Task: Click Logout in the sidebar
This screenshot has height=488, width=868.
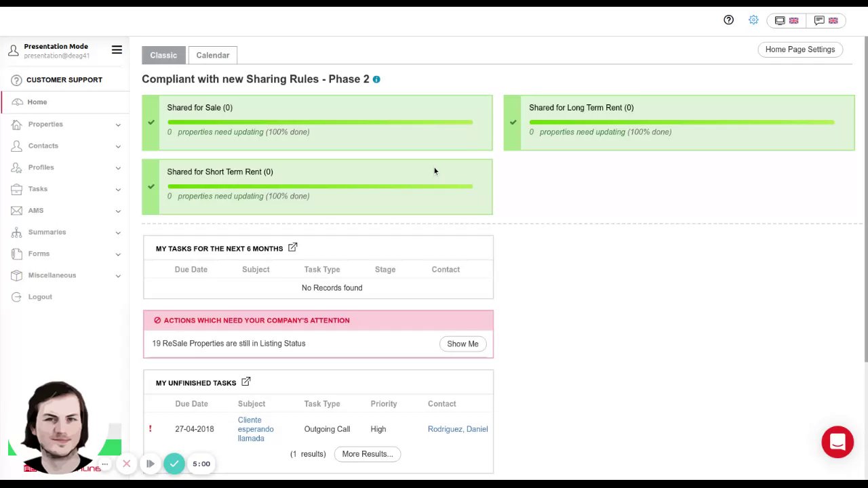Action: coord(40,297)
